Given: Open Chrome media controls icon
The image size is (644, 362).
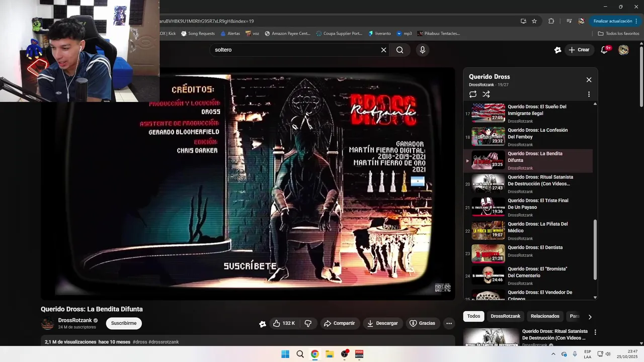Looking at the screenshot, I should click(x=569, y=21).
